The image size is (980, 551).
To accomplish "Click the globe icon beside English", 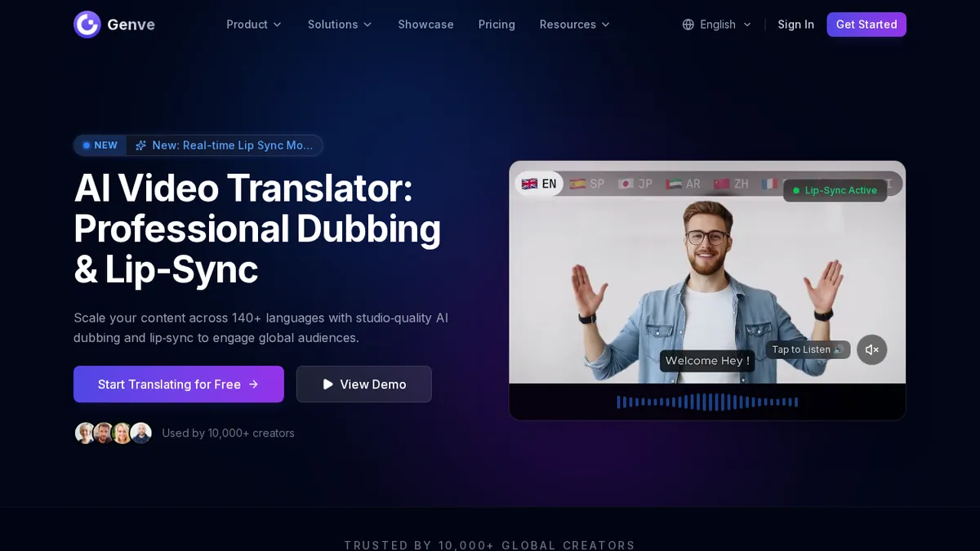I will 688,24.
